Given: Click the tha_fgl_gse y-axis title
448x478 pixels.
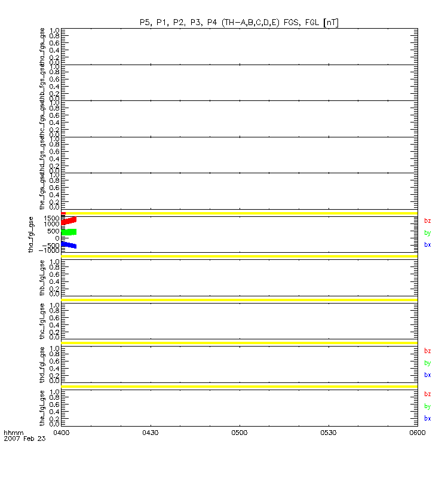Looking at the screenshot, I should point(31,234).
